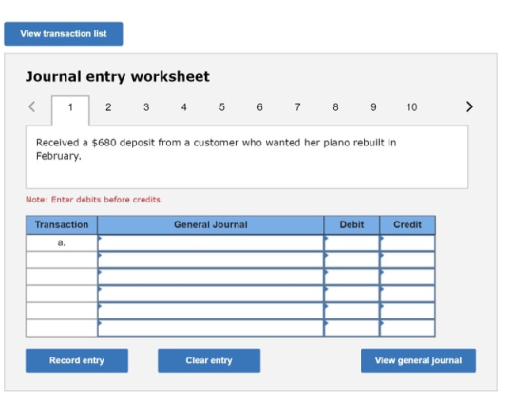The width and height of the screenshot is (532, 405).
Task: Jump to worksheet tab 7
Action: (x=297, y=107)
